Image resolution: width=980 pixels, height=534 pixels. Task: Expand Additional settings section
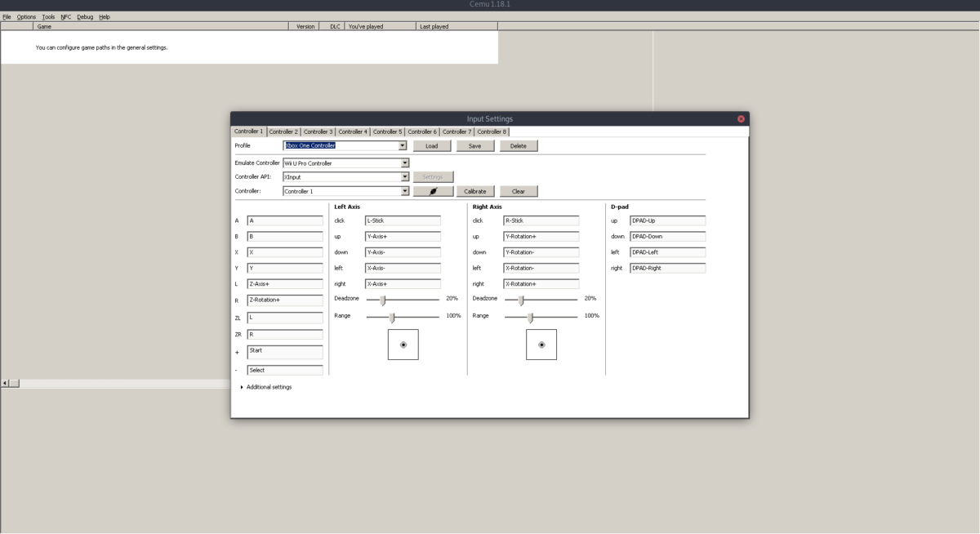(266, 387)
